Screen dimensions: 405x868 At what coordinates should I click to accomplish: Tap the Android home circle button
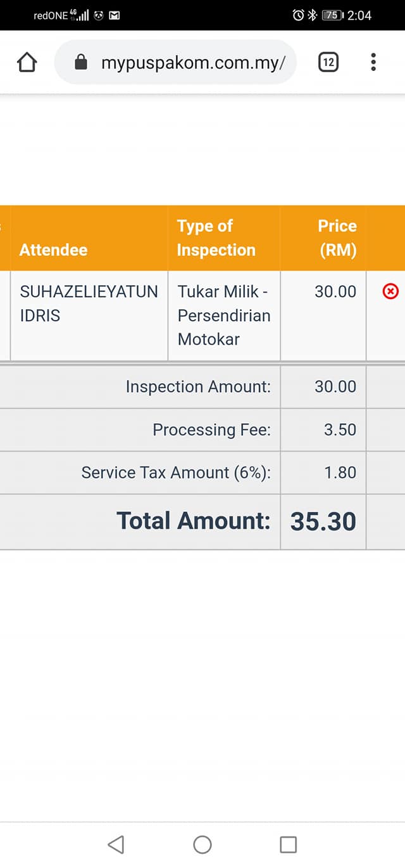pyautogui.click(x=202, y=844)
